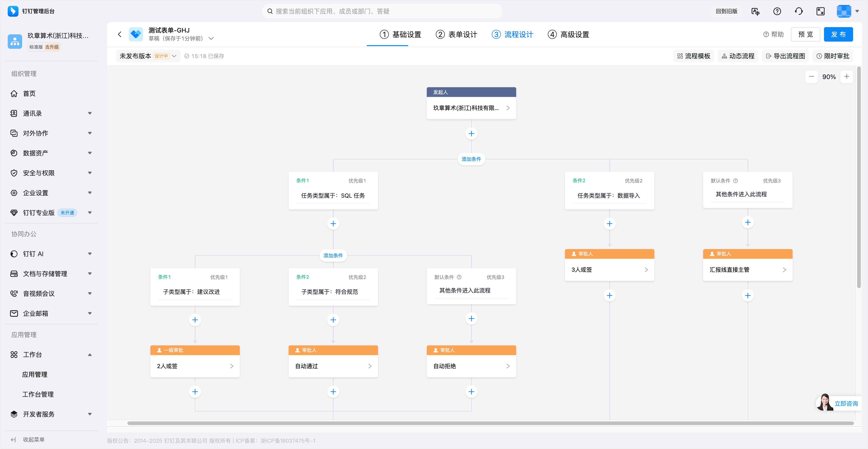Click the horizontal canvas scrollbar
The image size is (868, 449).
click(x=490, y=423)
